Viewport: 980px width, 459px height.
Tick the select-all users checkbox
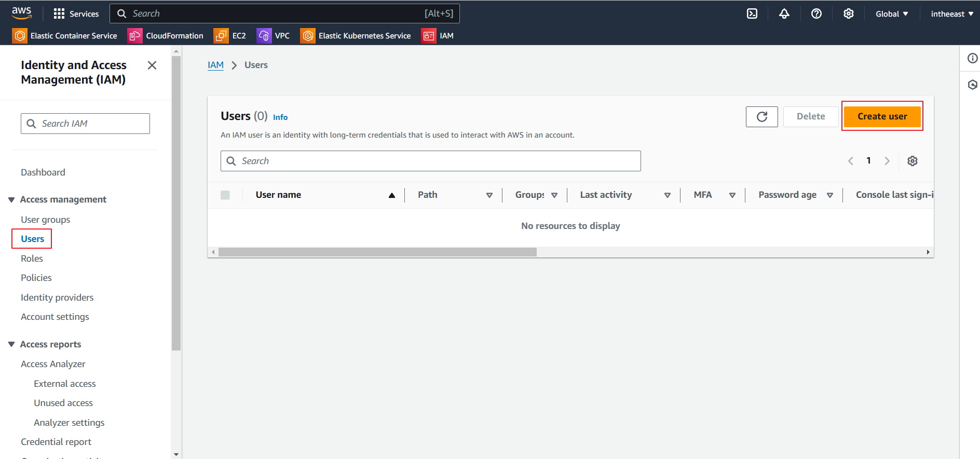[x=225, y=195]
